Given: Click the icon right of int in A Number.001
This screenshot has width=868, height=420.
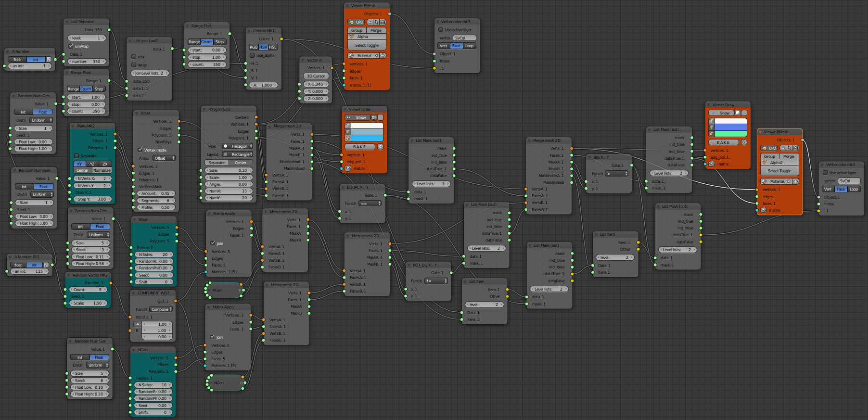Looking at the screenshot, I should (x=46, y=265).
